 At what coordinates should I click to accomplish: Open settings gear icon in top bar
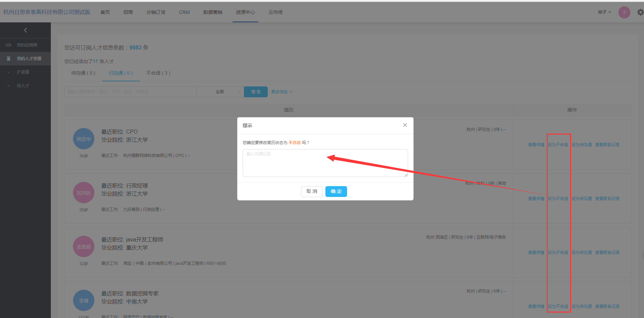(x=640, y=12)
